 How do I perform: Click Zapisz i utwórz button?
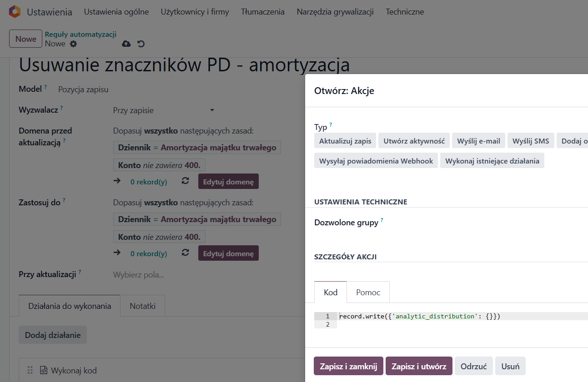[x=419, y=366]
